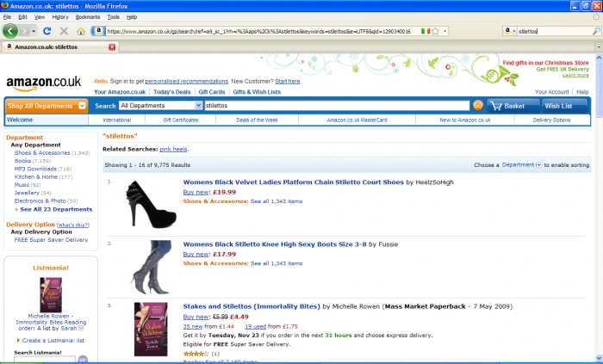
Task: Click the pink heels related search link
Action: [173, 150]
